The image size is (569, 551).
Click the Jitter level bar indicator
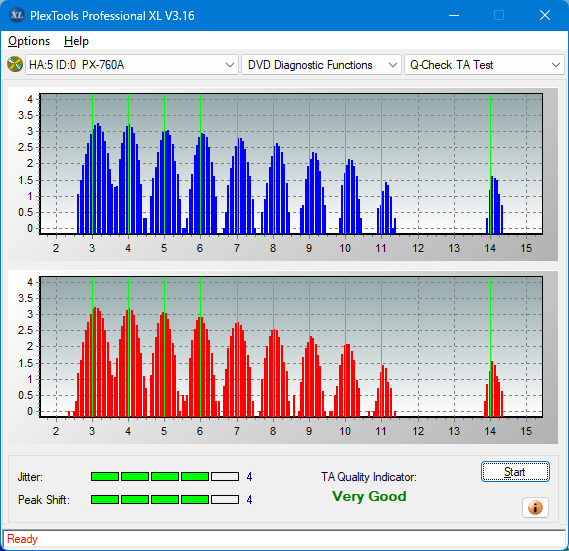(165, 477)
